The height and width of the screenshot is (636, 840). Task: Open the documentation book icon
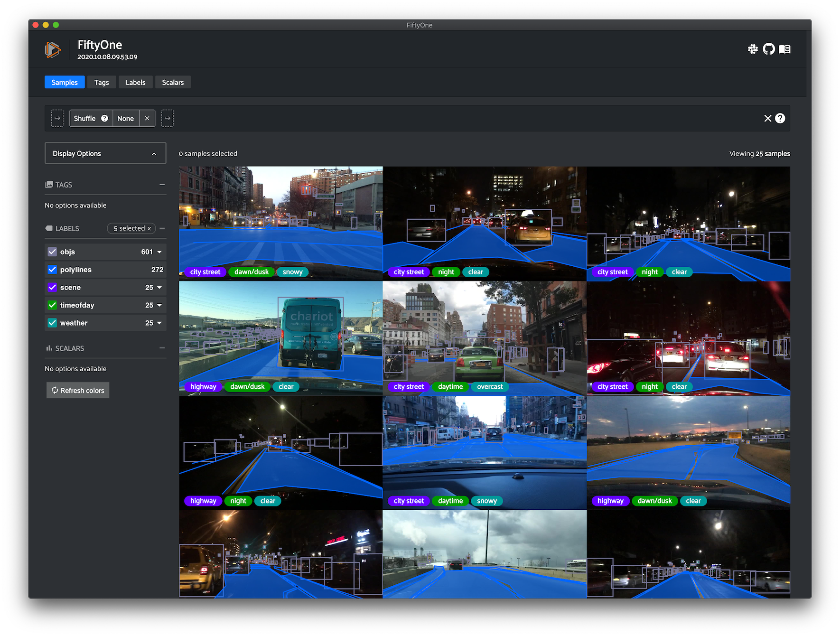[x=785, y=49]
